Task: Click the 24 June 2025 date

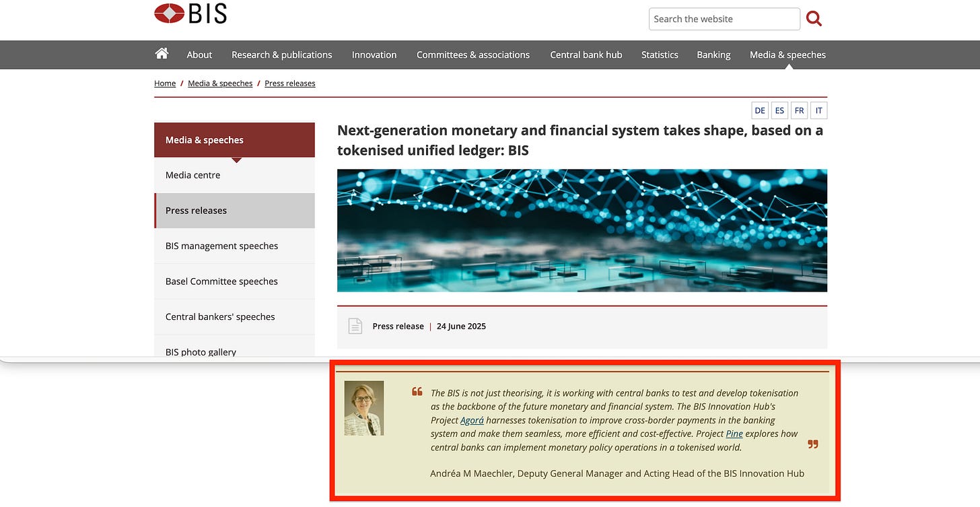Action: 461,326
